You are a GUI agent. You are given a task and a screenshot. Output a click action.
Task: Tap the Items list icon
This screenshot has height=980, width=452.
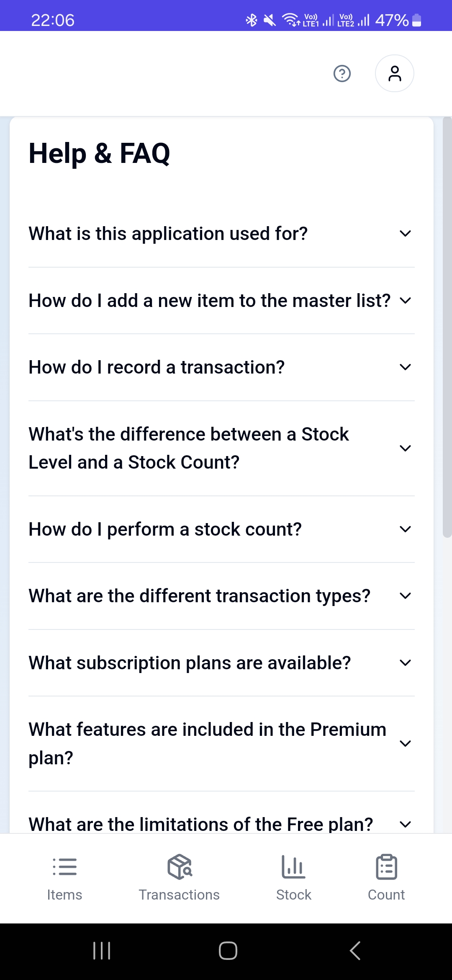[64, 867]
